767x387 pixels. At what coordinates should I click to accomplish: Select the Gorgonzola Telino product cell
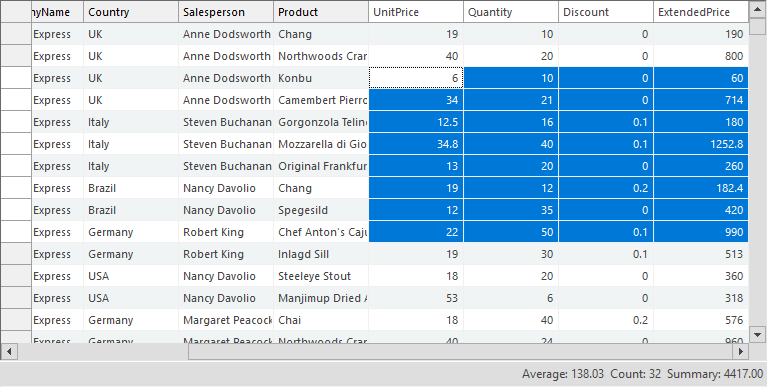pyautogui.click(x=320, y=122)
